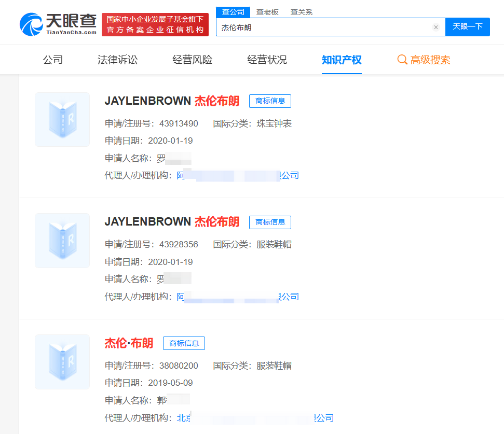This screenshot has height=434, width=504.
Task: Go to the 经营状况 tab
Action: point(267,60)
